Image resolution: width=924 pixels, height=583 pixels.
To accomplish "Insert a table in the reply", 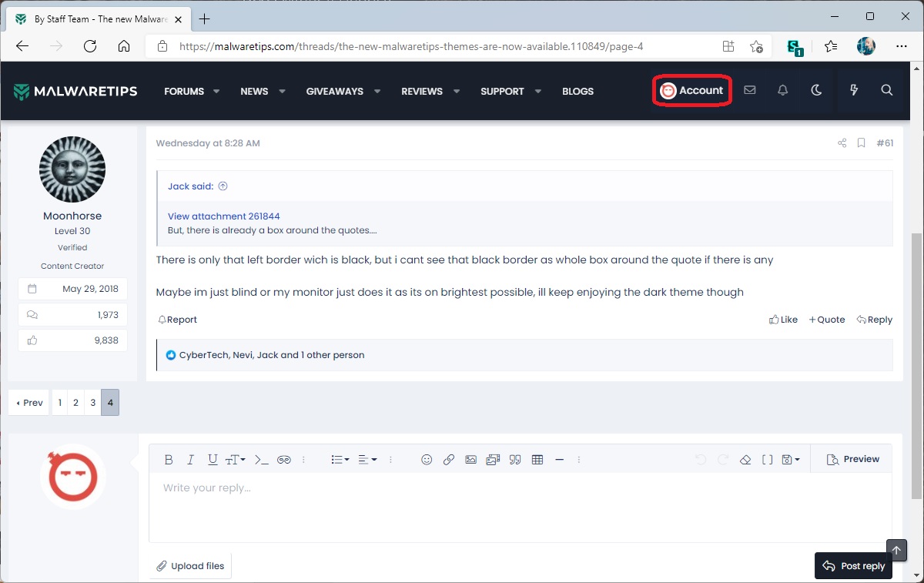I will click(x=537, y=460).
